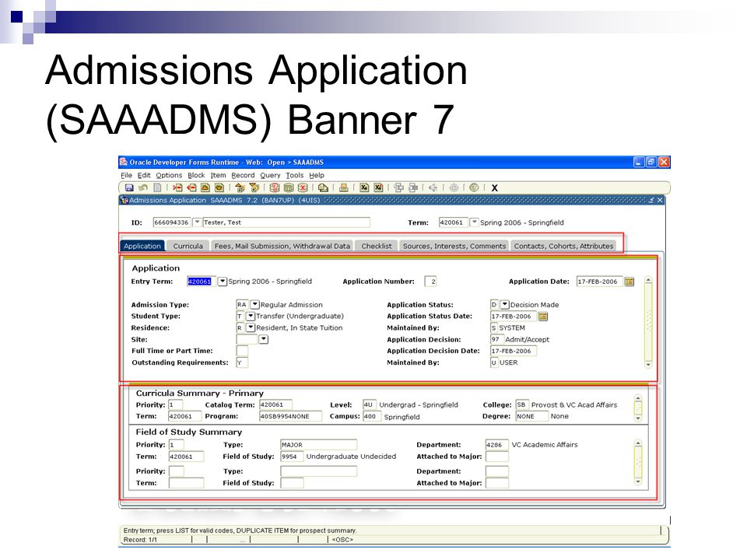
Task: Open the Query menu
Action: click(x=270, y=175)
